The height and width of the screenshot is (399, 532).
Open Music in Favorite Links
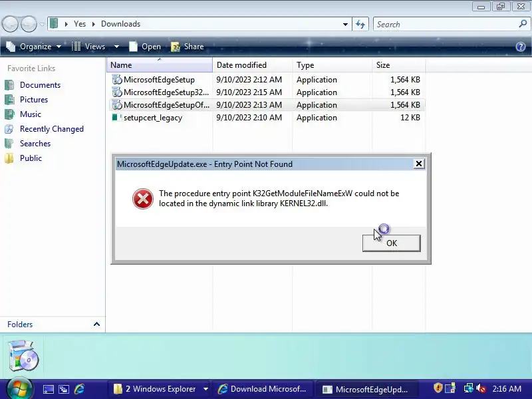pos(30,114)
